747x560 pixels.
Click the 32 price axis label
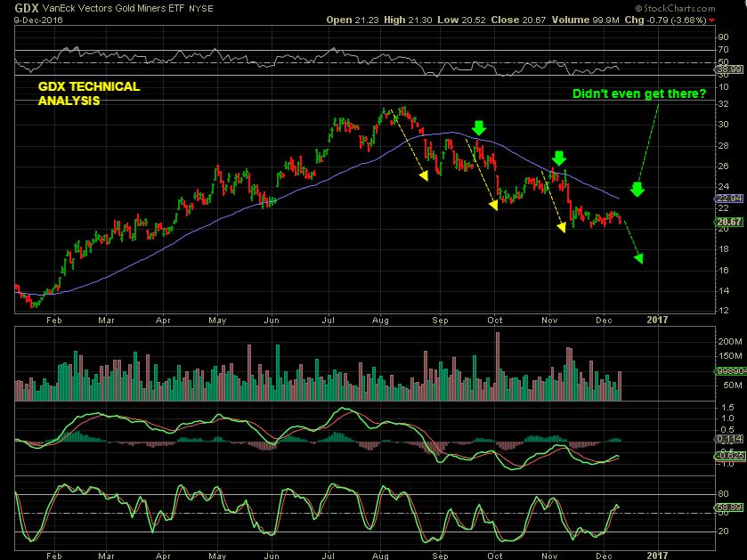[x=723, y=104]
